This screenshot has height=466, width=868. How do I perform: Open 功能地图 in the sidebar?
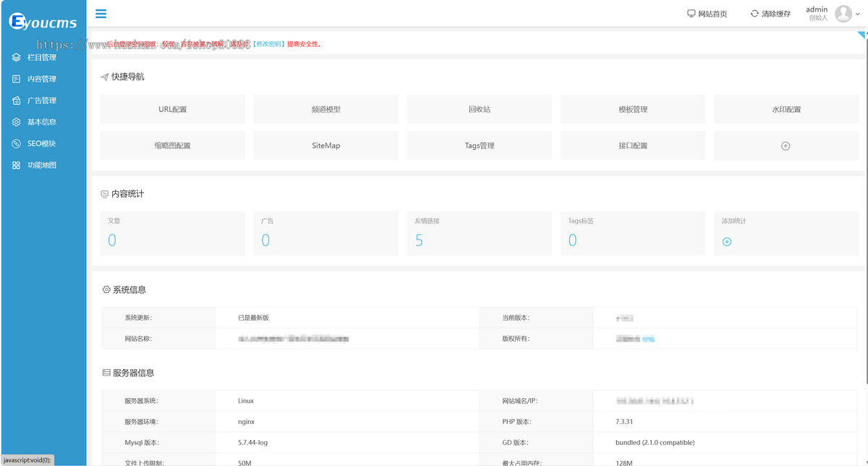tap(43, 165)
